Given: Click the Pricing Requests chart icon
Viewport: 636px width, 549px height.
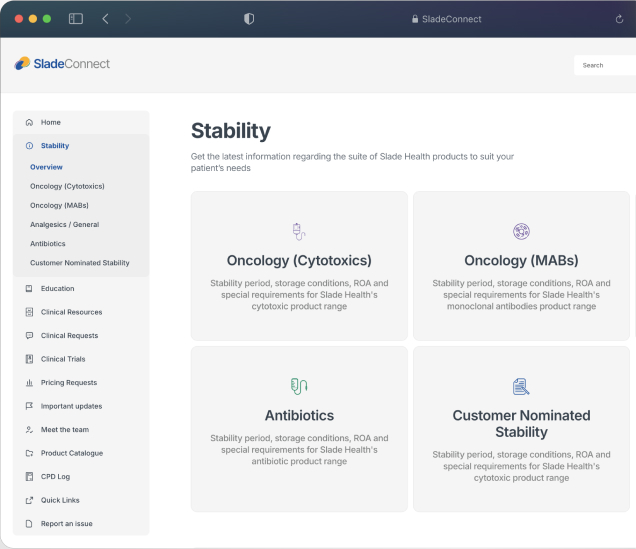Looking at the screenshot, I should click(x=29, y=383).
